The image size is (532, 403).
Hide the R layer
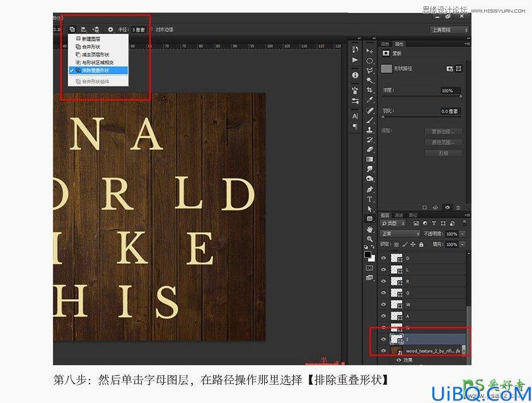click(383, 281)
